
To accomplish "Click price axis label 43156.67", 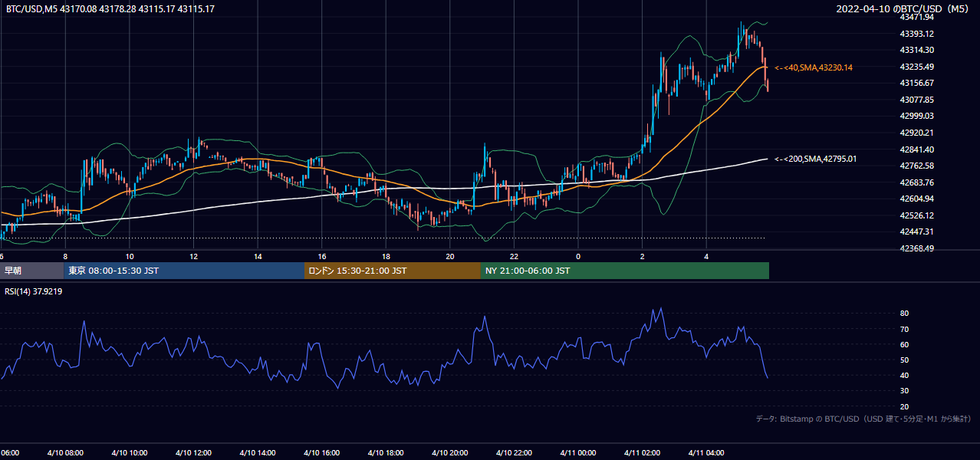I will [x=916, y=83].
